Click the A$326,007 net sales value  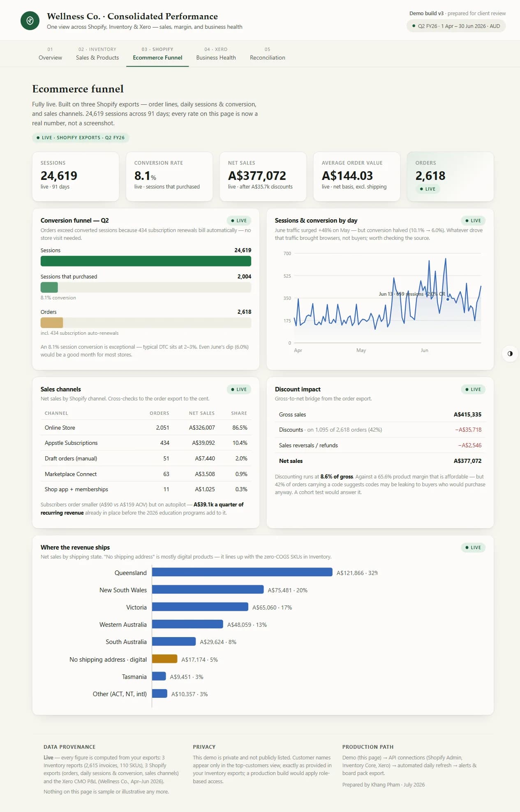click(x=202, y=428)
